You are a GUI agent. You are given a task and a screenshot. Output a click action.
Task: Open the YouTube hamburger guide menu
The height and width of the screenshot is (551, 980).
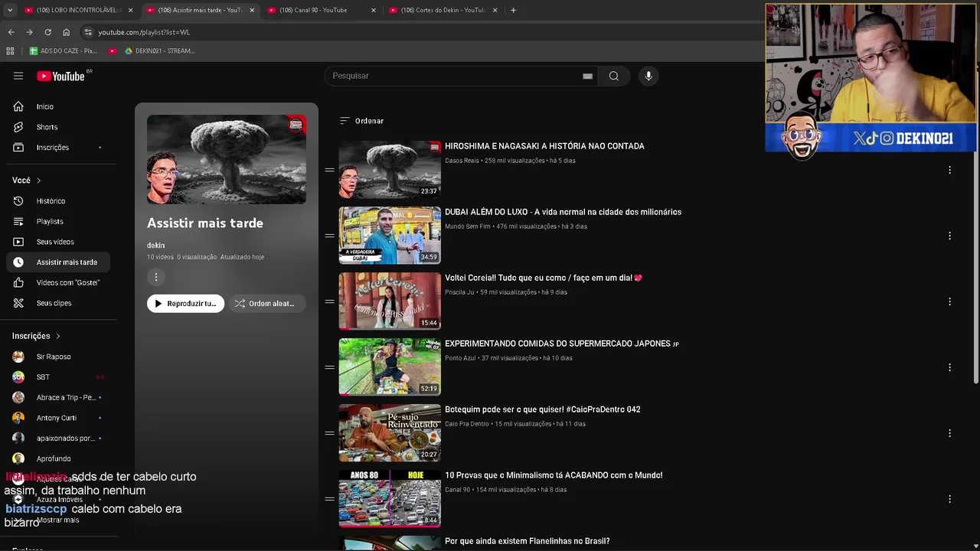coord(18,76)
